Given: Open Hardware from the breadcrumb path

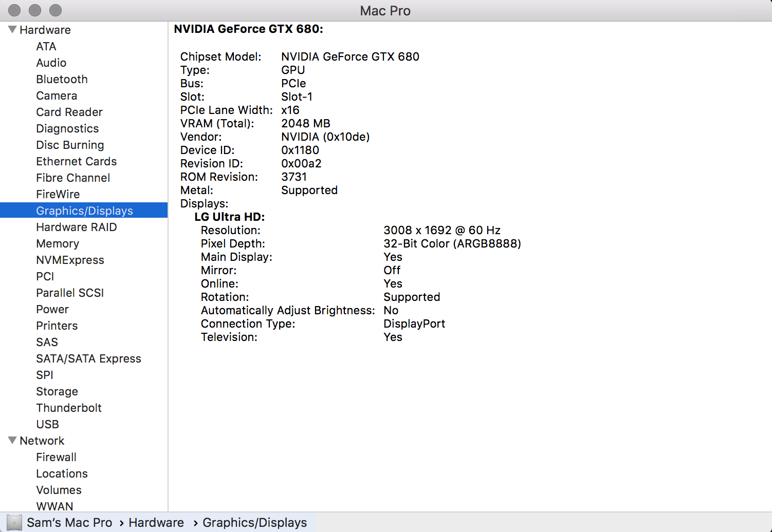Looking at the screenshot, I should coord(156,522).
